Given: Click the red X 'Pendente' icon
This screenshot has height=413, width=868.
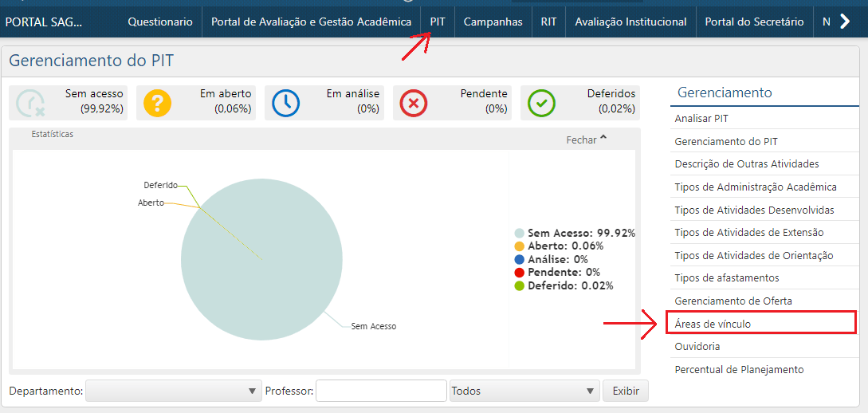Looking at the screenshot, I should 414,104.
